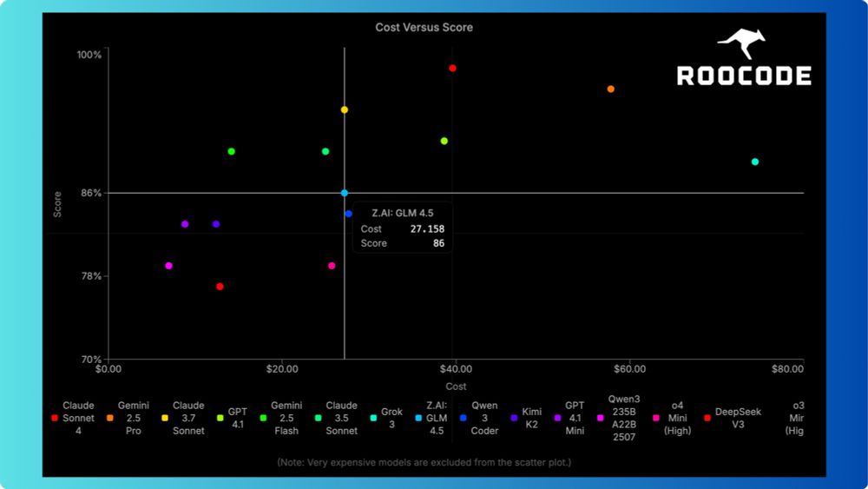Click the note about very expensive models excluded

pyautogui.click(x=424, y=462)
